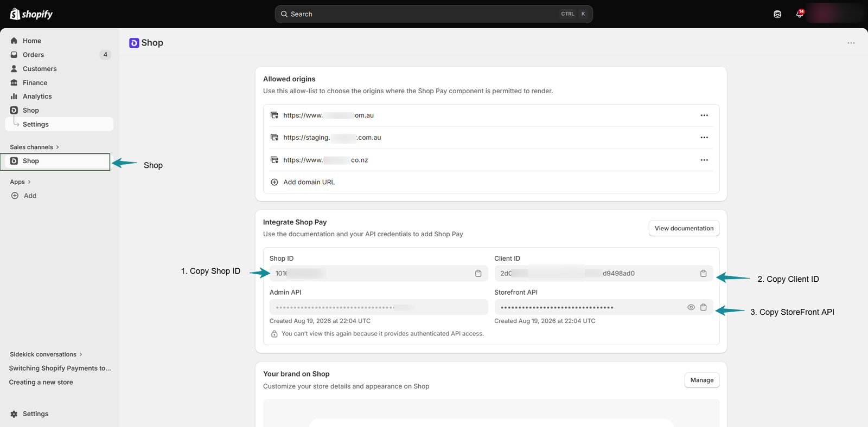The width and height of the screenshot is (868, 427).
Task: Click the Add app plus icon
Action: (x=15, y=196)
